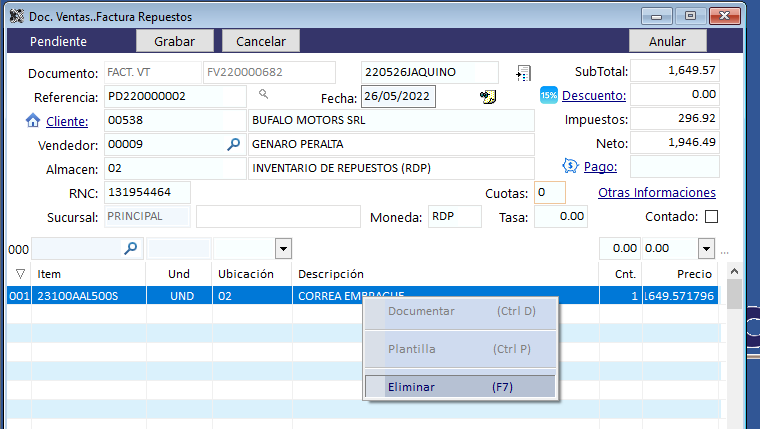This screenshot has width=760, height=429.
Task: Click the item search magnifier in entry row
Action: pyautogui.click(x=130, y=249)
